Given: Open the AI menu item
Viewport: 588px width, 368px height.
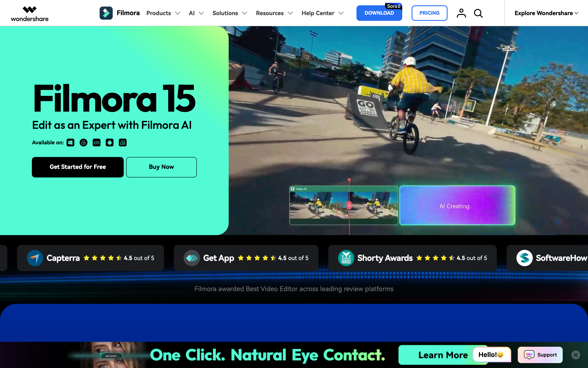Looking at the screenshot, I should tap(192, 13).
